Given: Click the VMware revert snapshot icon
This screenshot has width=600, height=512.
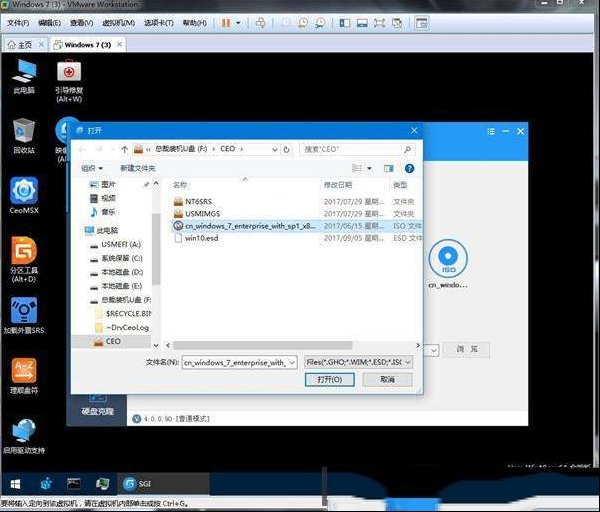Looking at the screenshot, I should pyautogui.click(x=303, y=23).
